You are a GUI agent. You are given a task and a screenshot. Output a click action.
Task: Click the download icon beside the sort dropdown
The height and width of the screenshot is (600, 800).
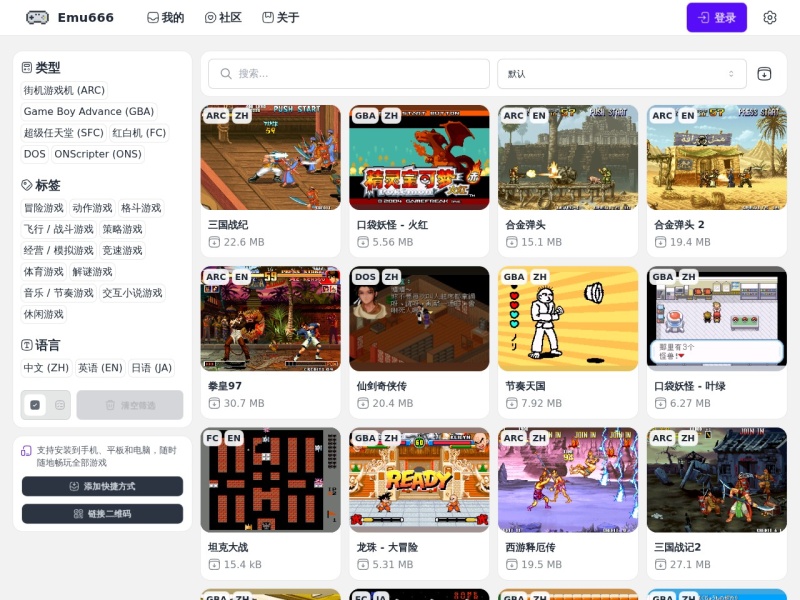pyautogui.click(x=764, y=74)
